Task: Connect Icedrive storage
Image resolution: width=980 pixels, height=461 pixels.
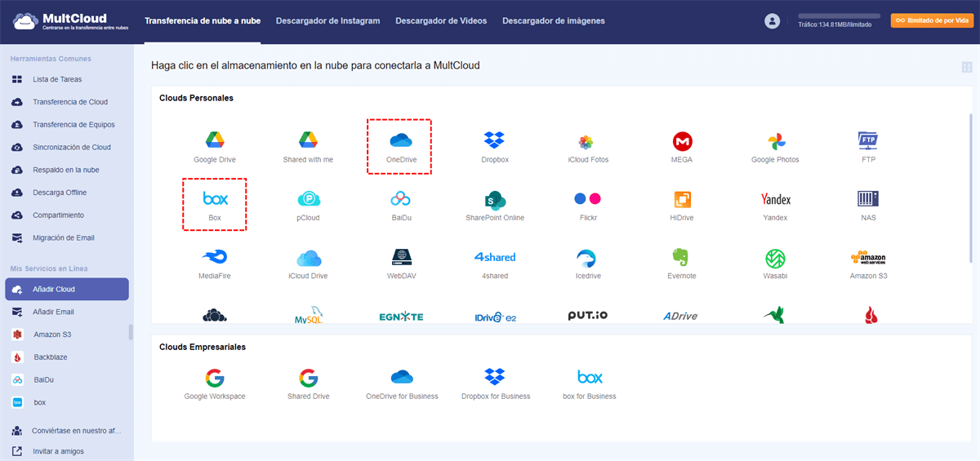Action: 588,264
